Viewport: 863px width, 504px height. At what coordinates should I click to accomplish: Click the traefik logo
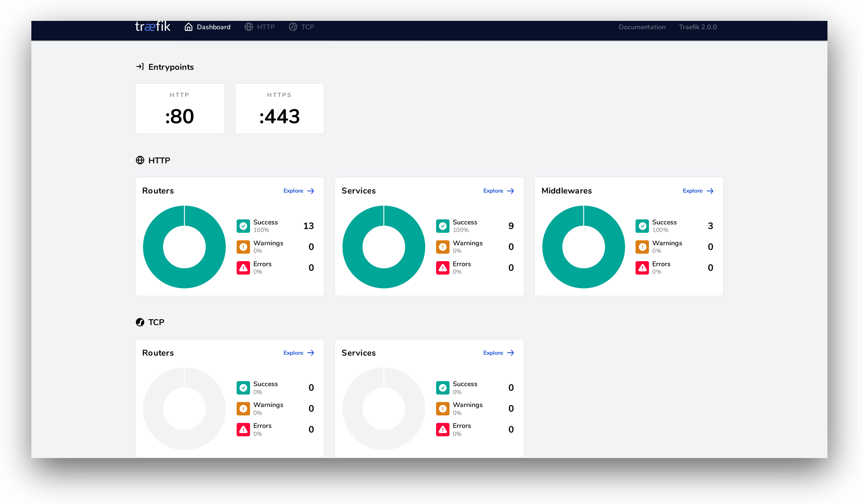click(x=153, y=27)
